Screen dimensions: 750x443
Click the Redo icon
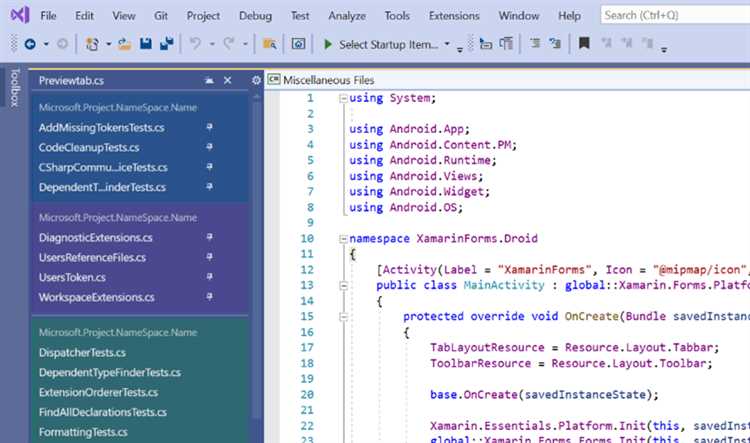coord(229,44)
